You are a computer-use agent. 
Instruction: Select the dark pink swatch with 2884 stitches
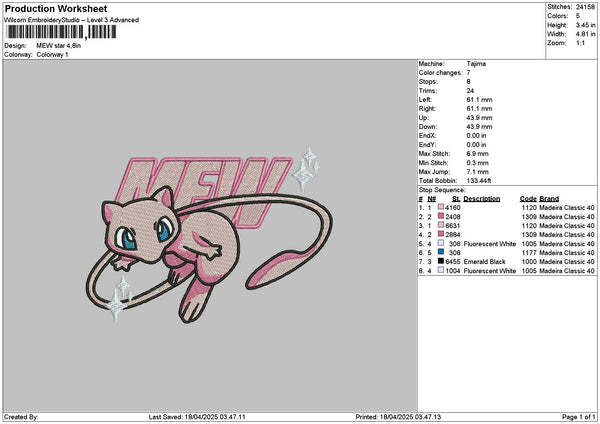[x=440, y=234]
